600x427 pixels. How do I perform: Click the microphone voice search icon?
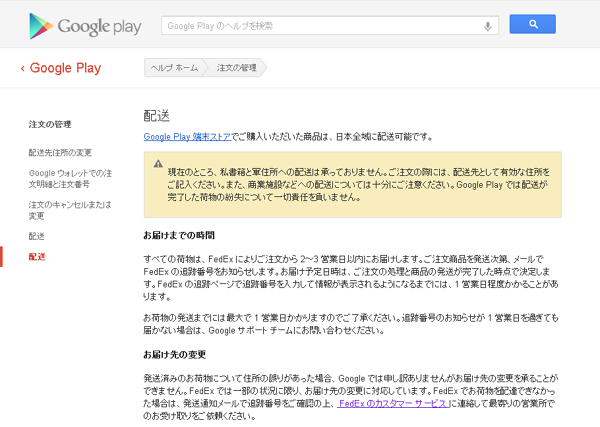pos(487,26)
